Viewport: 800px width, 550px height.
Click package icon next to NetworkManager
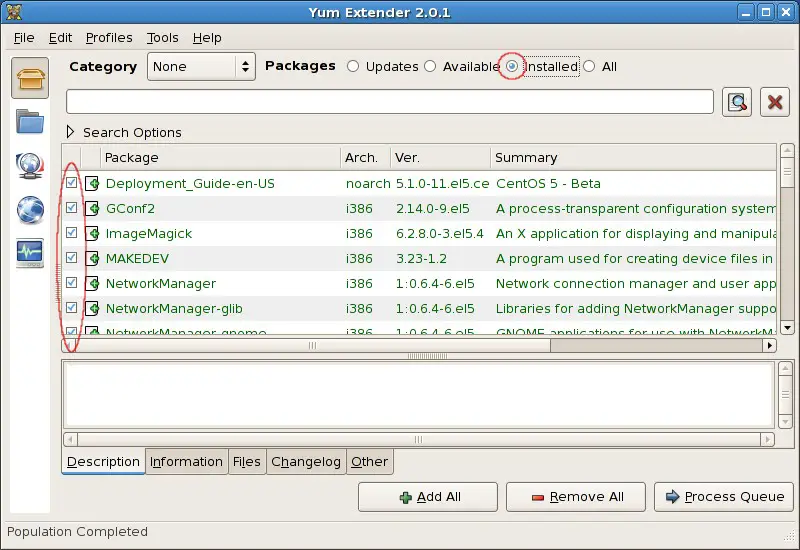92,283
